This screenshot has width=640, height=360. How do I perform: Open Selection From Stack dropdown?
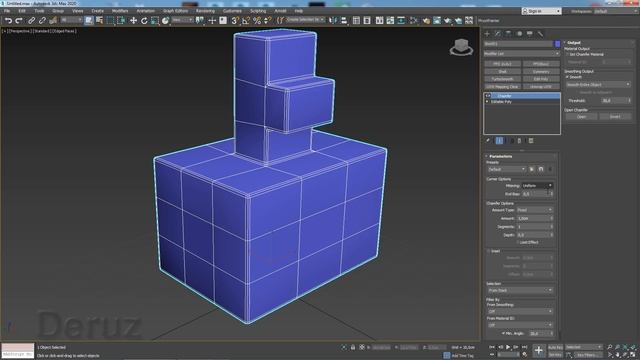tap(520, 290)
